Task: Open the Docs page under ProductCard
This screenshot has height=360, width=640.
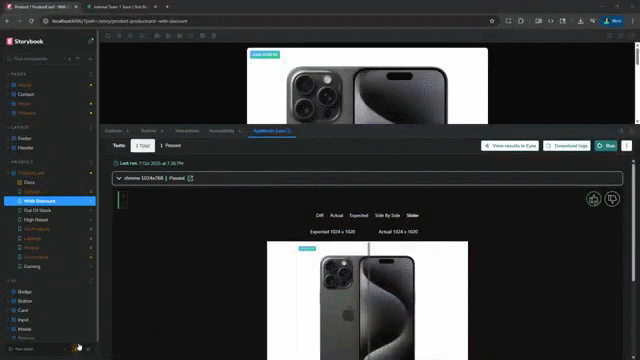Action: click(x=29, y=182)
